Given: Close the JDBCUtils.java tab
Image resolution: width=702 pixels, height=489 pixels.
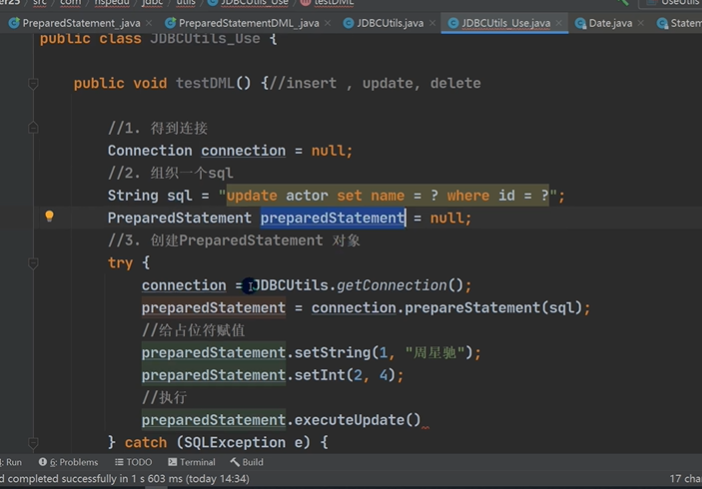Looking at the screenshot, I should pyautogui.click(x=432, y=23).
